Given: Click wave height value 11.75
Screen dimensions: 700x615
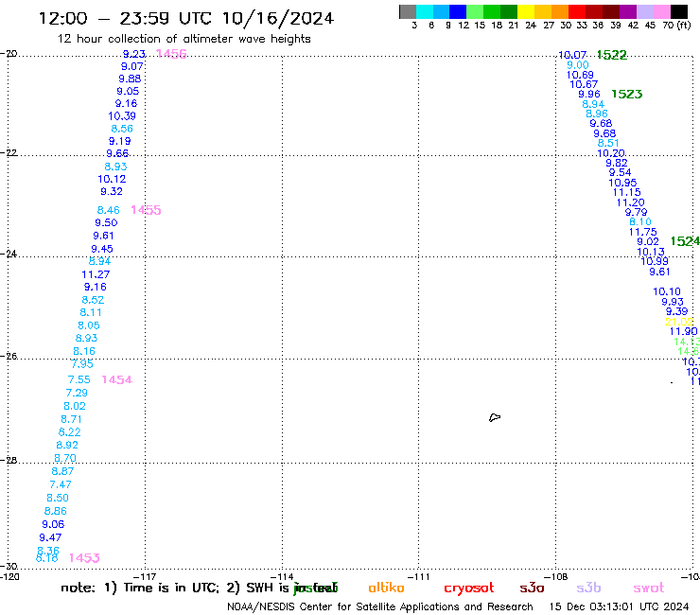Looking at the screenshot, I should click(643, 232).
